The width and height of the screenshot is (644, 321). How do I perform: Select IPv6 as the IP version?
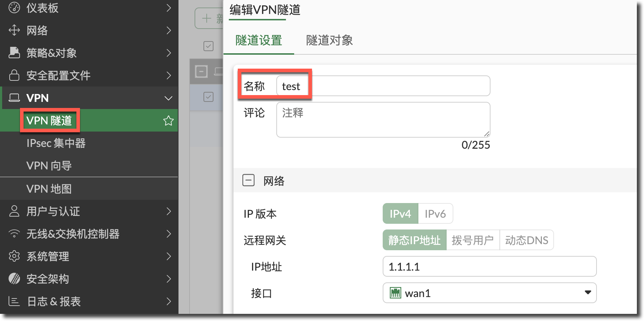435,214
